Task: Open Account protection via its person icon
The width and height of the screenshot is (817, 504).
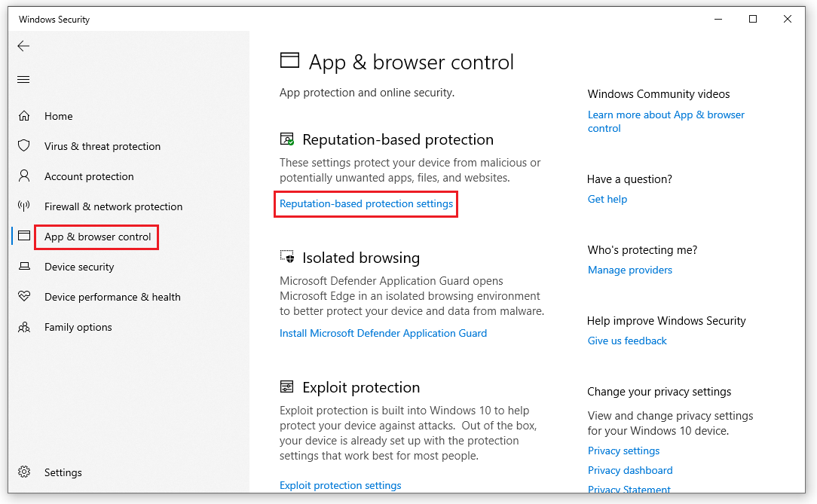Action: [24, 176]
